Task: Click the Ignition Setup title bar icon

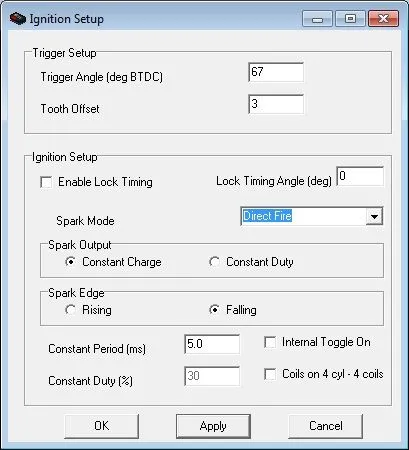Action: click(18, 19)
